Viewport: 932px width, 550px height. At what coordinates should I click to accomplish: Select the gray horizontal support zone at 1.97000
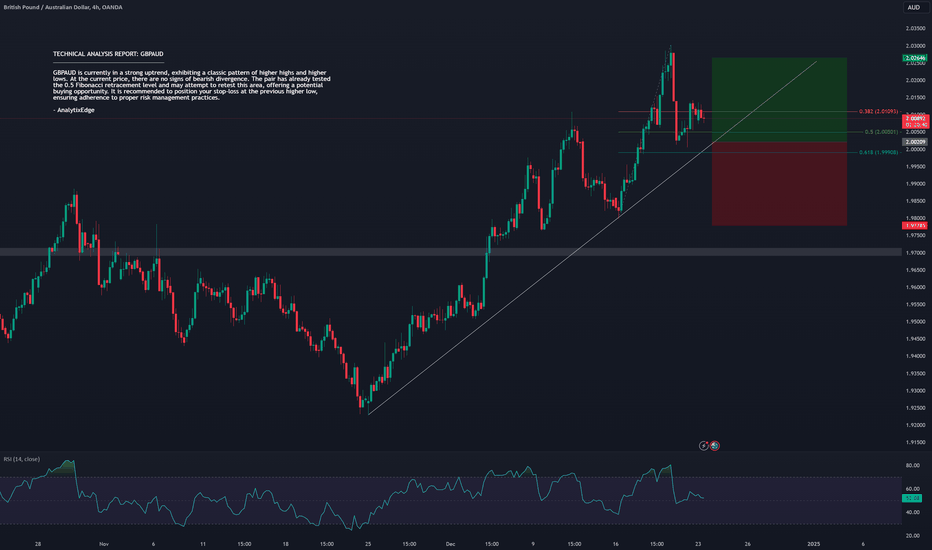(x=451, y=252)
